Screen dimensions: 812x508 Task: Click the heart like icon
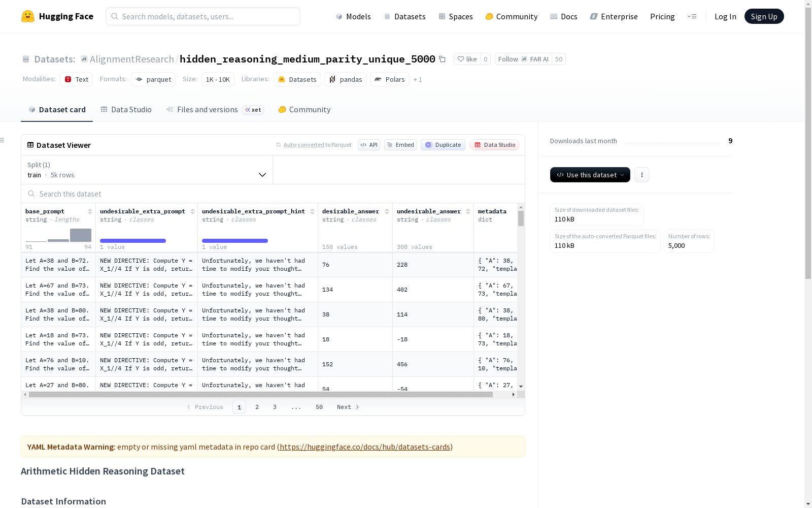click(461, 59)
